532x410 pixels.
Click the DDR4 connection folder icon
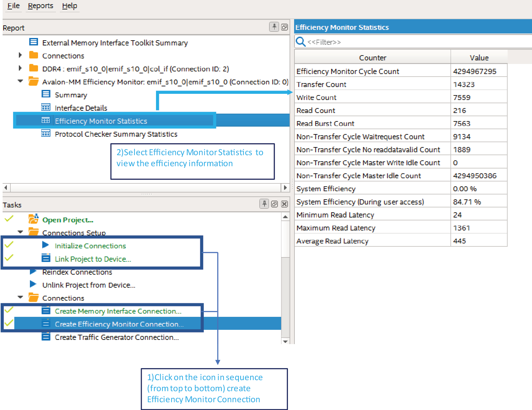pyautogui.click(x=33, y=68)
